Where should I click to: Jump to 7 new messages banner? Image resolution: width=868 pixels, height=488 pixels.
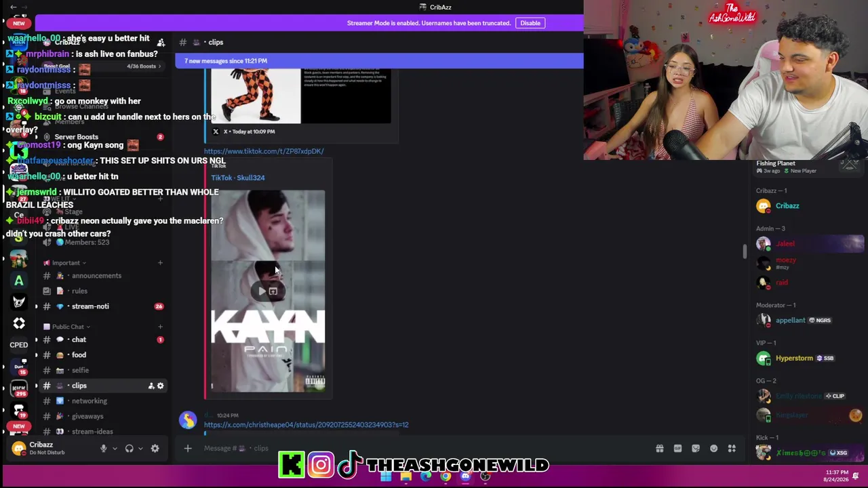(x=379, y=61)
